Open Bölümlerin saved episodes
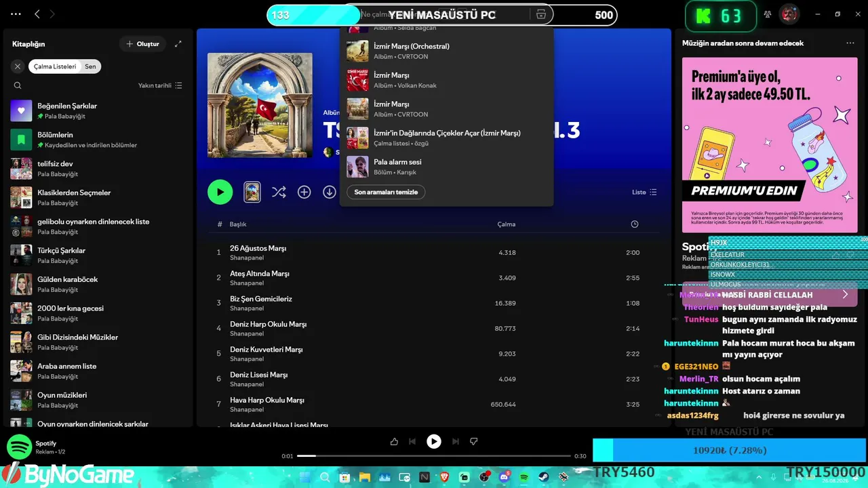The height and width of the screenshot is (488, 868). [98, 140]
